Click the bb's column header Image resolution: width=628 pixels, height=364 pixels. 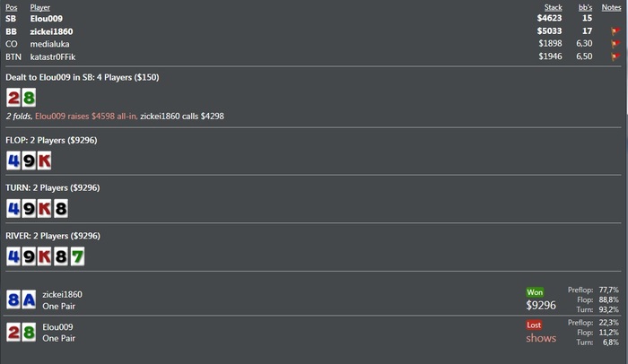585,7
